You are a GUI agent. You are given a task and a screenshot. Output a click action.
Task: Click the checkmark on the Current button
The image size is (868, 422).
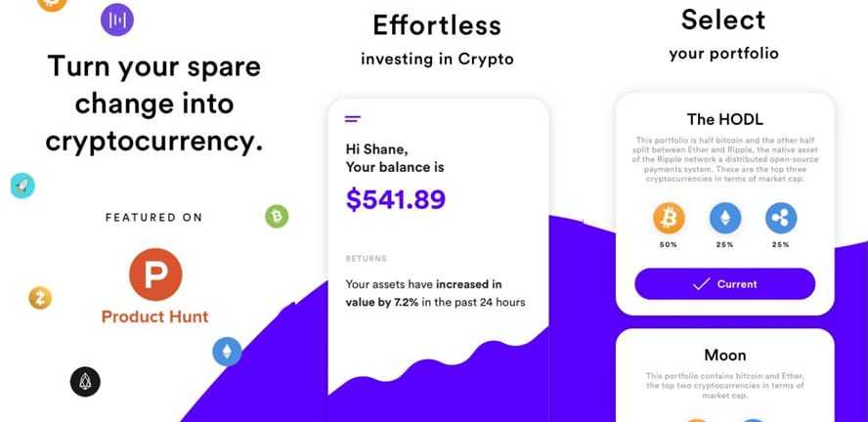click(700, 284)
